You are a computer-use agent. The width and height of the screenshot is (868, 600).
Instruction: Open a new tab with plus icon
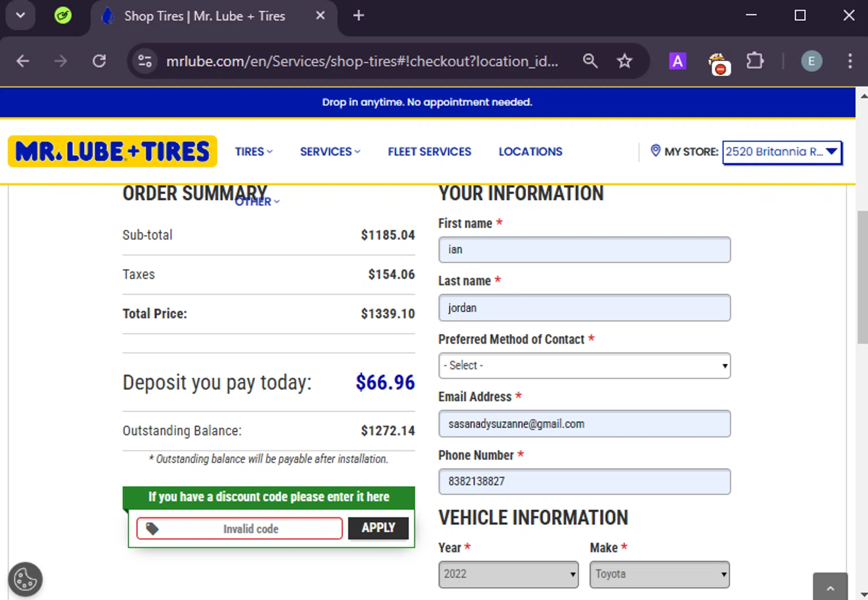tap(359, 16)
